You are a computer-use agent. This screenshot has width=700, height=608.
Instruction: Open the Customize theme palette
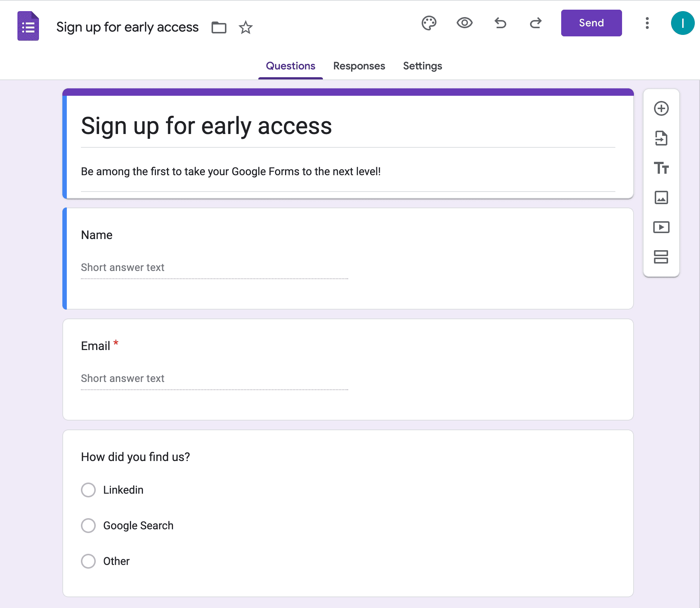[x=429, y=23]
